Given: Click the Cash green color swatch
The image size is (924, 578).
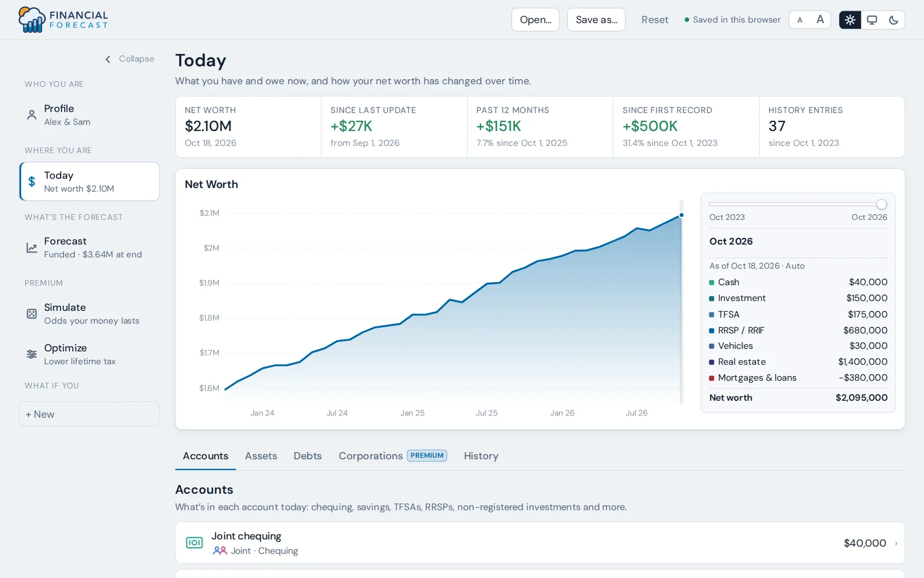Looking at the screenshot, I should pos(712,283).
